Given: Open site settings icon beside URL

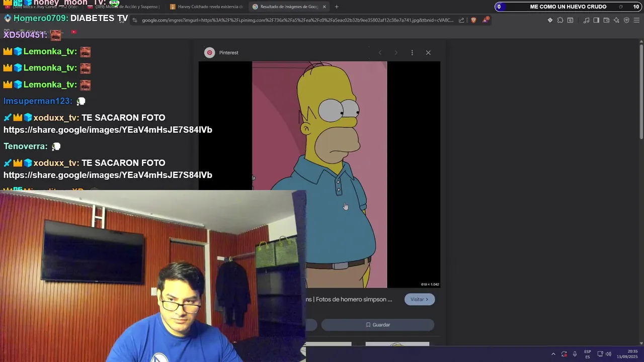Looking at the screenshot, I should [x=135, y=20].
